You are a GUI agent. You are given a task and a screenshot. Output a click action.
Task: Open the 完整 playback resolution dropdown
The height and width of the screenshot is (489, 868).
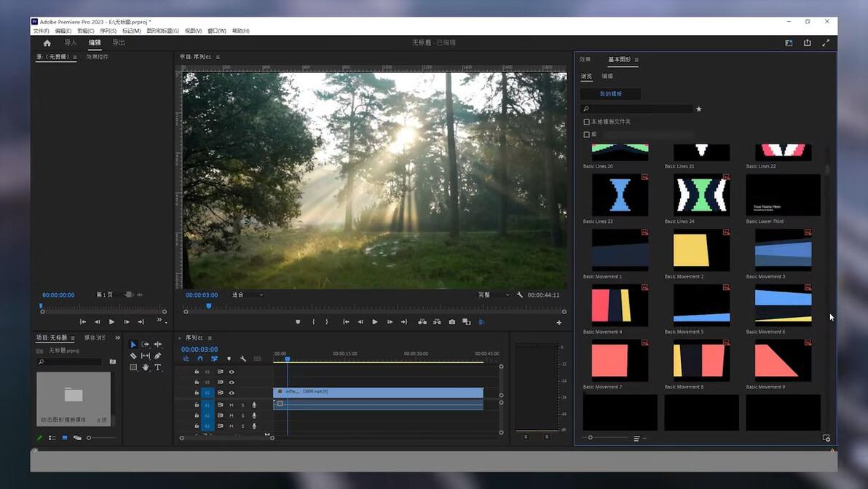(494, 295)
